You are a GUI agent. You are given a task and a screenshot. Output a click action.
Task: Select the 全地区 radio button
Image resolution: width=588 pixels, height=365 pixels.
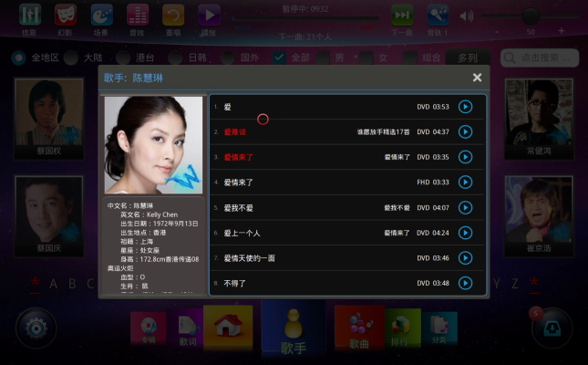point(18,57)
